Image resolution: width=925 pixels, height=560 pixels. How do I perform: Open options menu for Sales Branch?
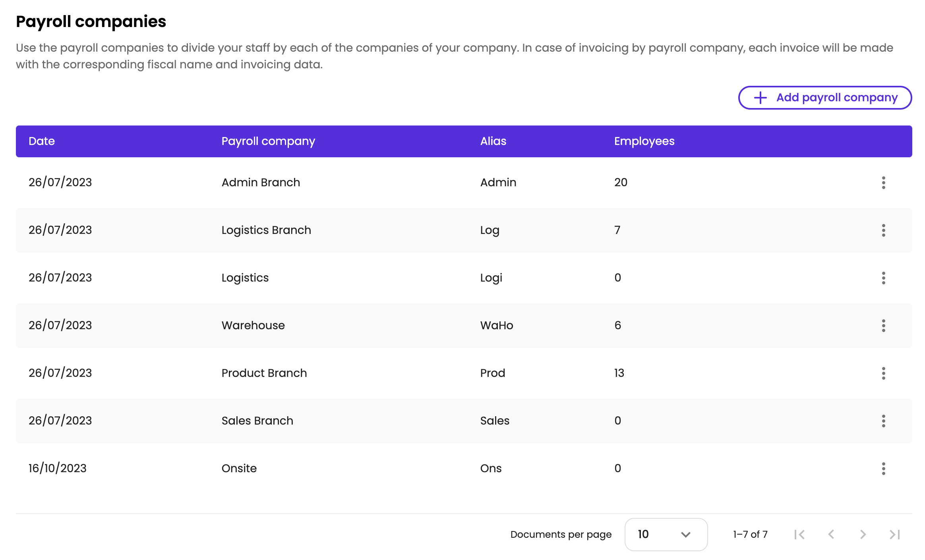tap(883, 421)
